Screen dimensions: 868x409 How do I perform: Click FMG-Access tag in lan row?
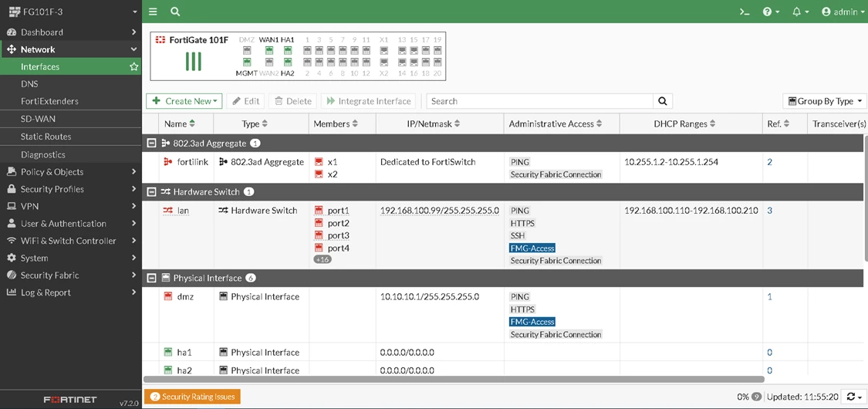point(532,248)
